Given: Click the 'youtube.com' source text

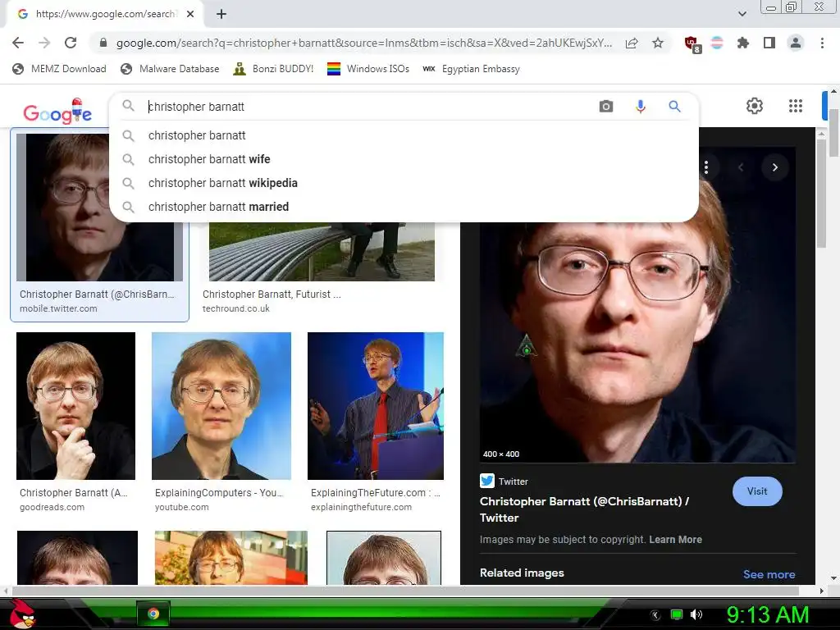Looking at the screenshot, I should (x=181, y=507).
